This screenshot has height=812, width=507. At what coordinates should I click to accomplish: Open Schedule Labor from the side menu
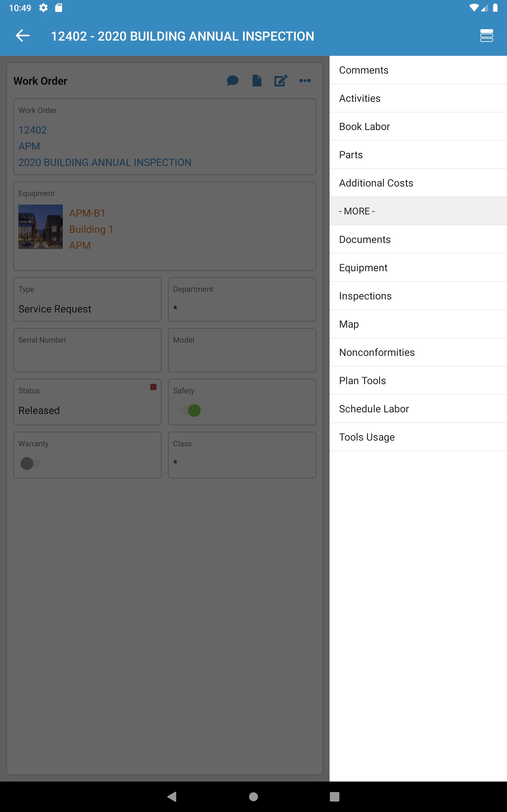[x=374, y=409]
